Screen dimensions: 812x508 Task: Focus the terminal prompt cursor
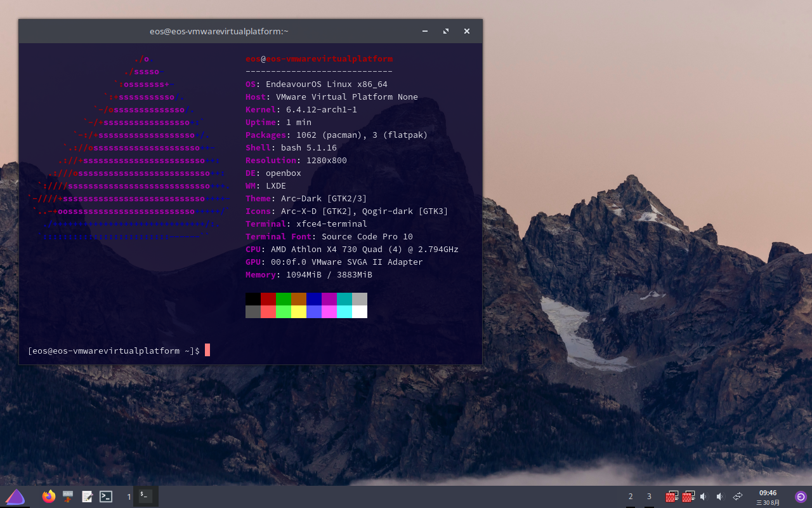click(207, 351)
